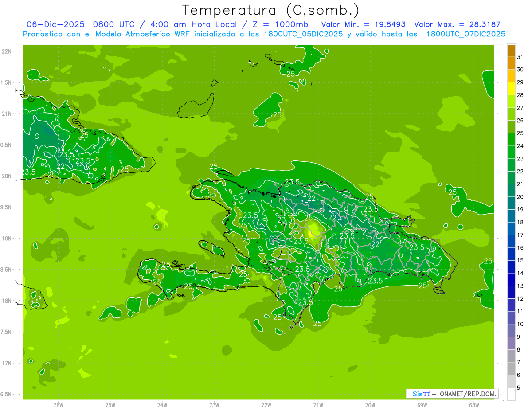Select the date "06-Dic-2025" in the header
This screenshot has width=532, height=411.
55,24
